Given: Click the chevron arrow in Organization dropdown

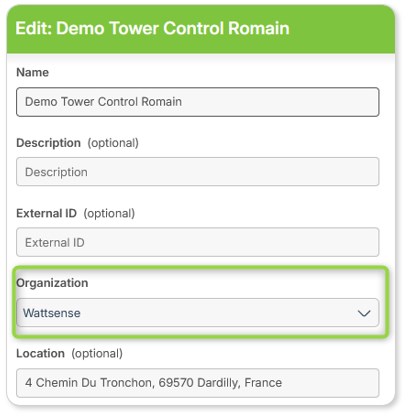Looking at the screenshot, I should 364,313.
